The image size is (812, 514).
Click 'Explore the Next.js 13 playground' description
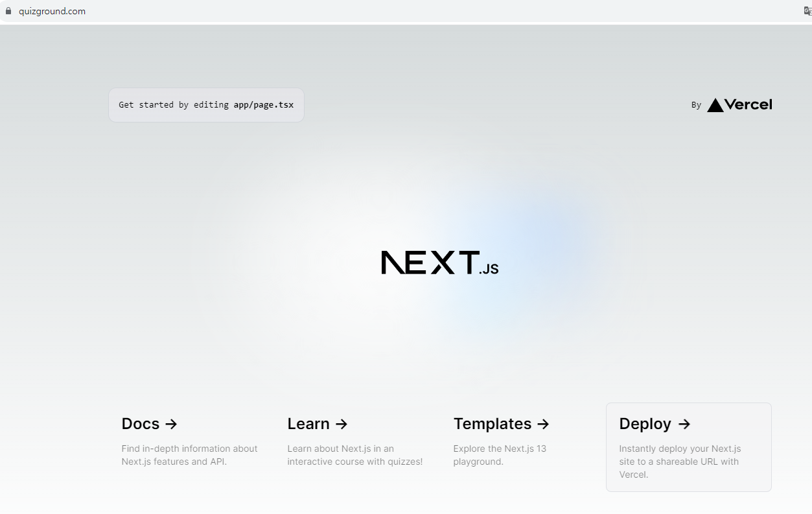tap(500, 455)
